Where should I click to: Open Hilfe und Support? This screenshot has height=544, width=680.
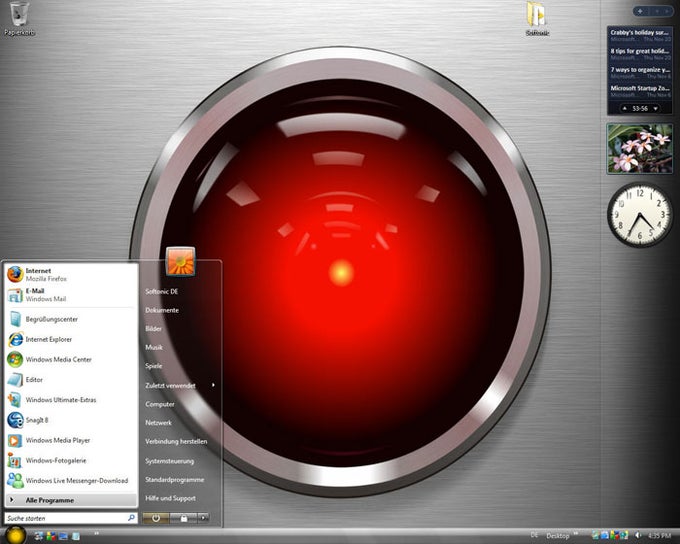170,498
